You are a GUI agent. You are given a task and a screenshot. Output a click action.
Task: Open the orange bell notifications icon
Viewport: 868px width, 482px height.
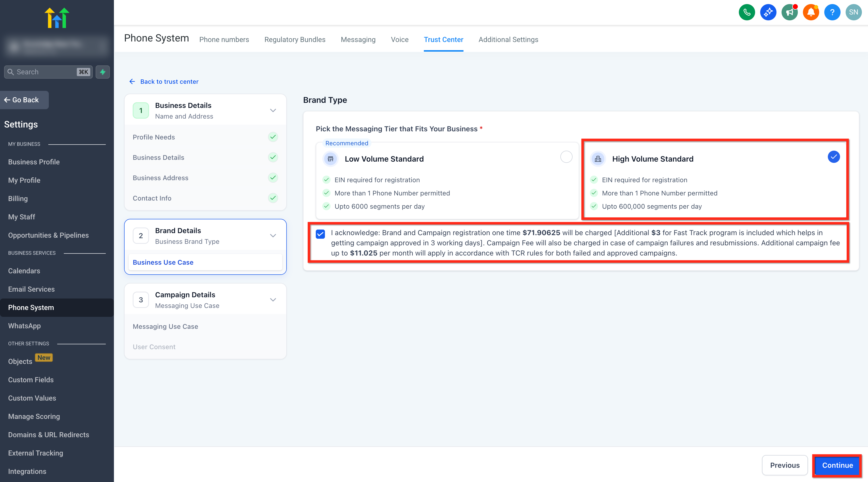[811, 12]
